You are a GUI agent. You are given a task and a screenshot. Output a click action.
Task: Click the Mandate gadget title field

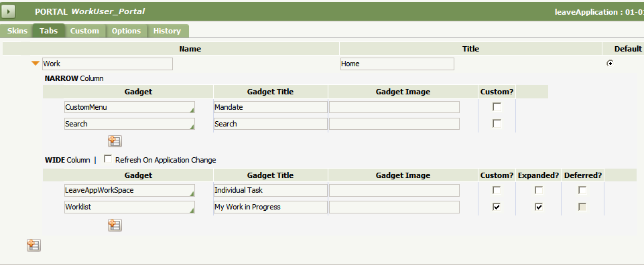(x=271, y=107)
